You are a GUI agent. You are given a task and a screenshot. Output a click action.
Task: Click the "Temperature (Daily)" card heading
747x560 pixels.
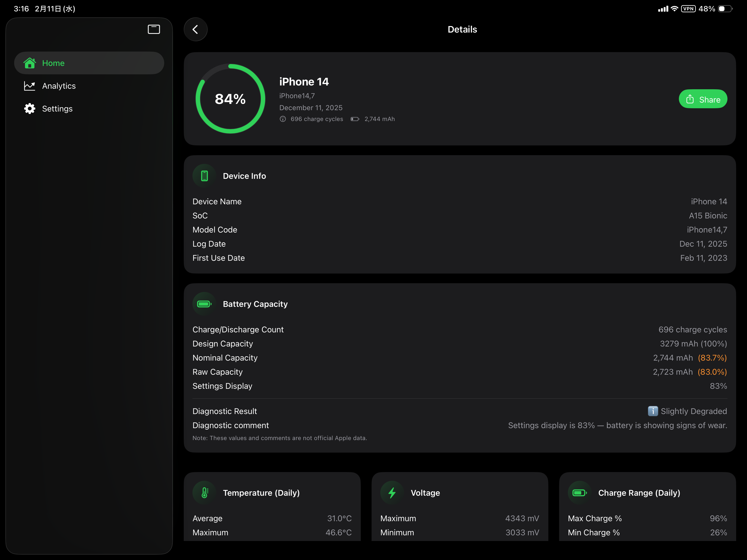point(261,493)
